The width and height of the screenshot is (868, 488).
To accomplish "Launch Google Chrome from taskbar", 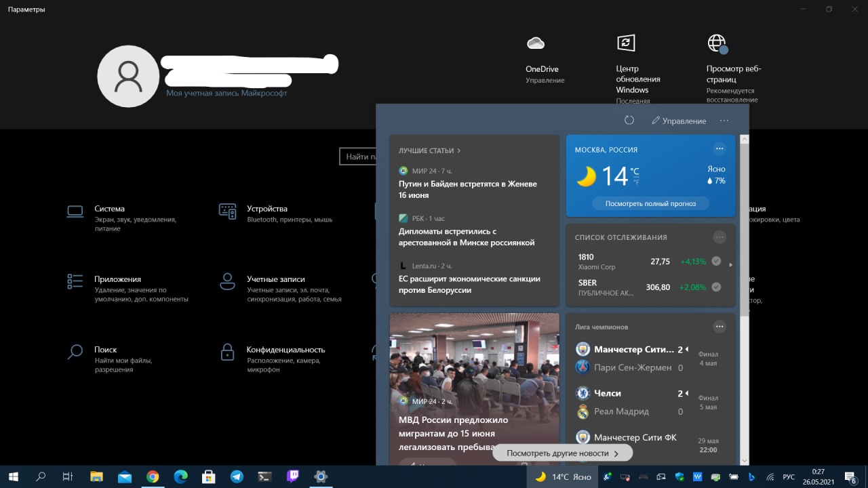I will click(153, 476).
